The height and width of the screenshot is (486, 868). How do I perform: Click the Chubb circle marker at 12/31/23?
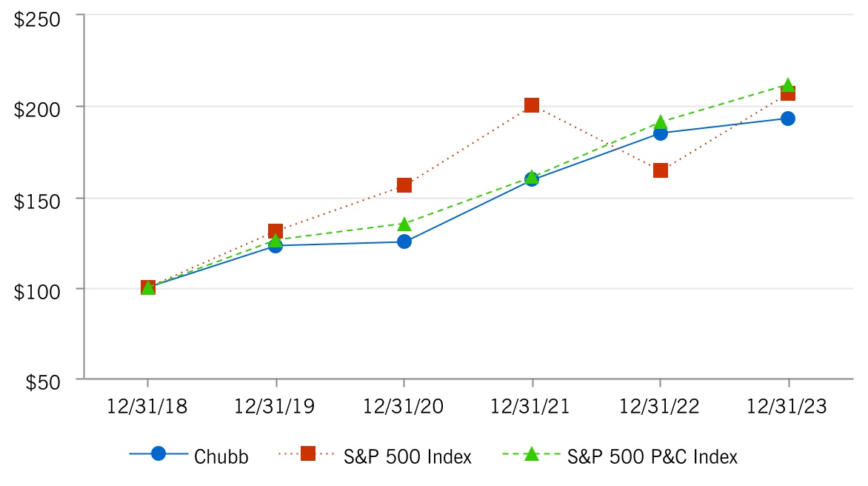coord(788,119)
